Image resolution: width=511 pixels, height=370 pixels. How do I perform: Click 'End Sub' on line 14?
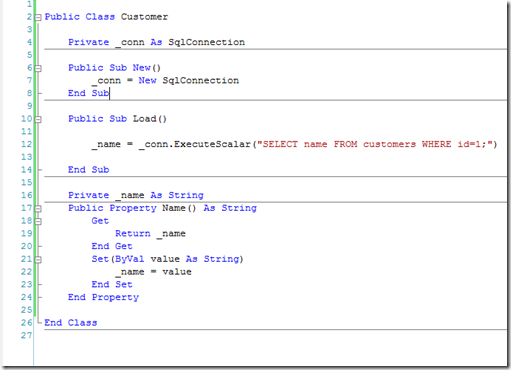tap(88, 170)
